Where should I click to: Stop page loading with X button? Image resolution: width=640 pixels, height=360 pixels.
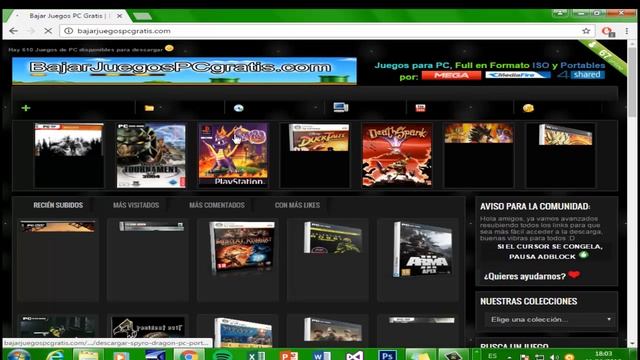[x=48, y=31]
